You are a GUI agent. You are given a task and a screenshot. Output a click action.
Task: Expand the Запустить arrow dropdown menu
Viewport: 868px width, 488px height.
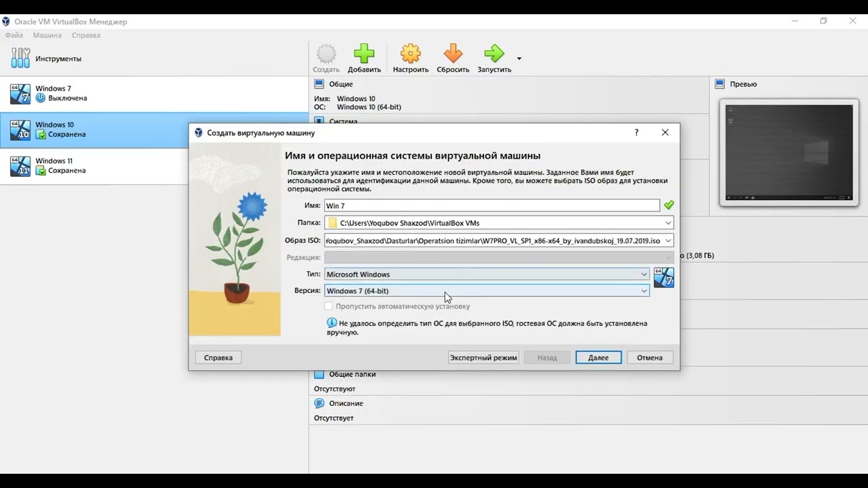coord(519,58)
